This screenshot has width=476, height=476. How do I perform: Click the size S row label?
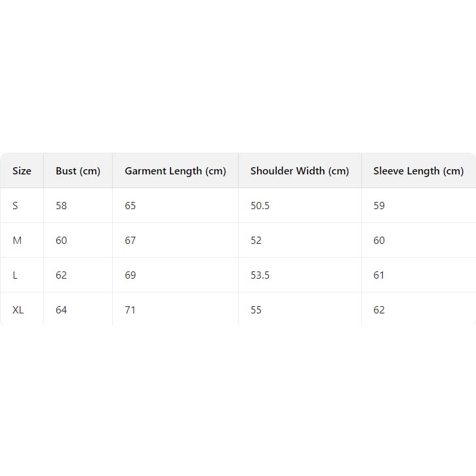coord(15,206)
